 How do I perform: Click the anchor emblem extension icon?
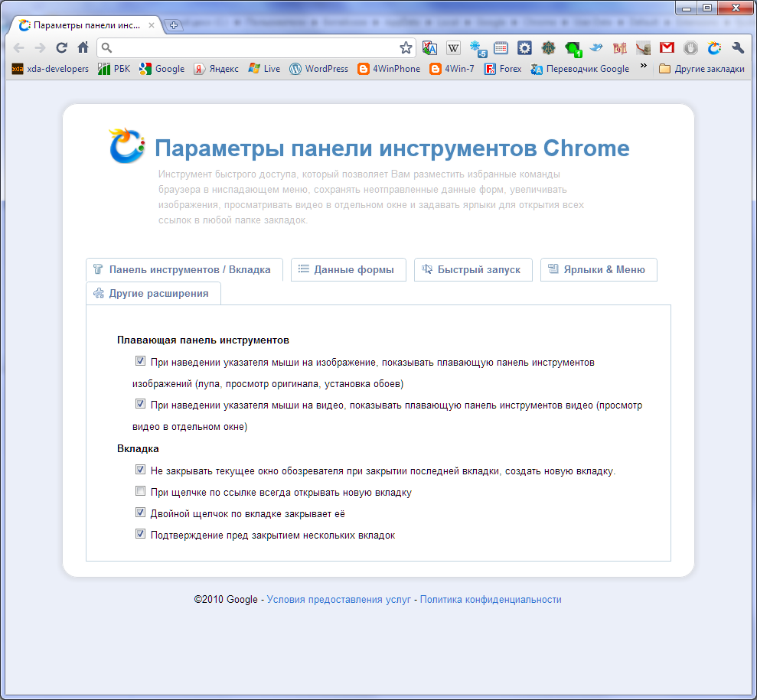548,47
